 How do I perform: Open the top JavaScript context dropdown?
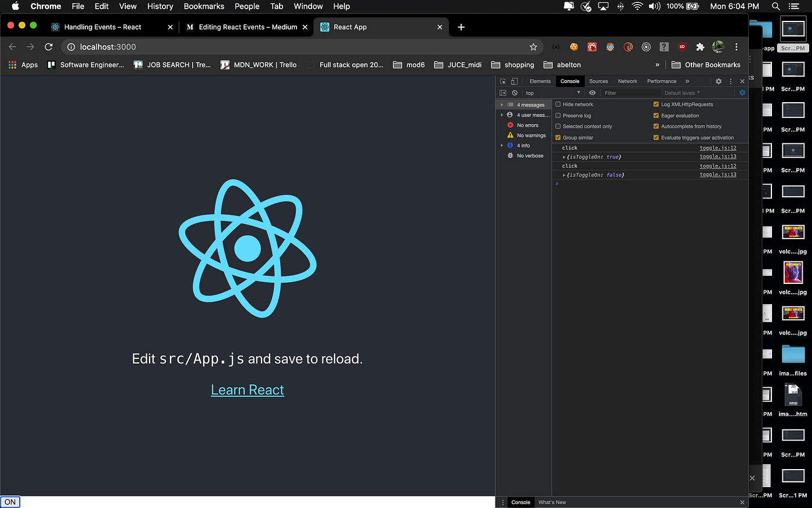tap(553, 93)
